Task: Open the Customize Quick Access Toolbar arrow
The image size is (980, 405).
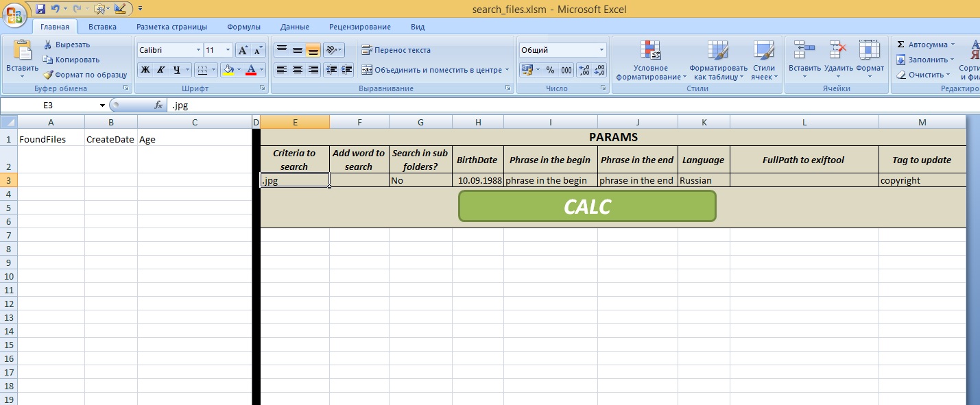Action: click(x=140, y=9)
